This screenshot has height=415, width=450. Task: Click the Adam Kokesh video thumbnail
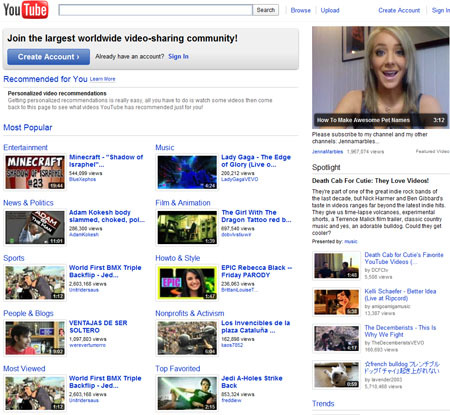[x=35, y=228]
